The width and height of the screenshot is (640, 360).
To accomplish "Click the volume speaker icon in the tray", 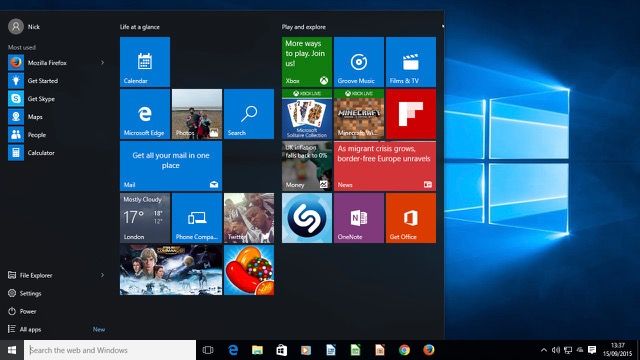I will point(556,350).
